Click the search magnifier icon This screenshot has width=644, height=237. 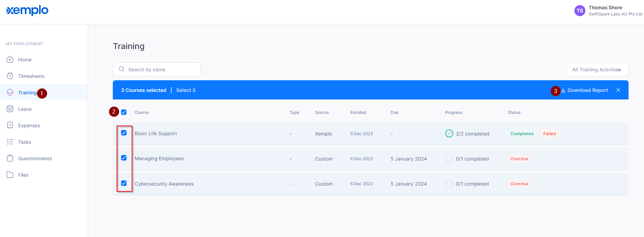coord(122,69)
